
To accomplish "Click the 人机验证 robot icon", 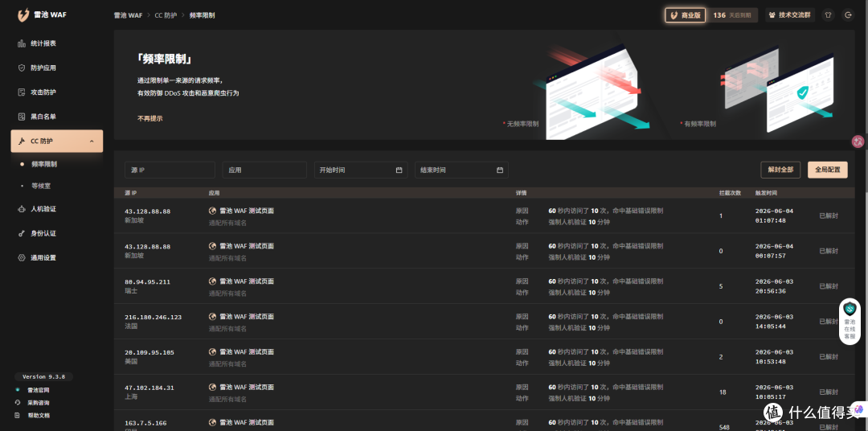I will 22,209.
